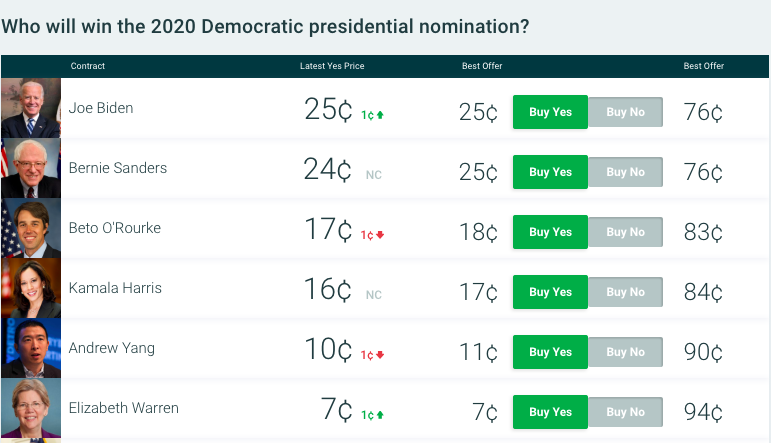This screenshot has height=443, width=771.
Task: Open Joe Biden's portrait thumbnail
Action: [31, 108]
